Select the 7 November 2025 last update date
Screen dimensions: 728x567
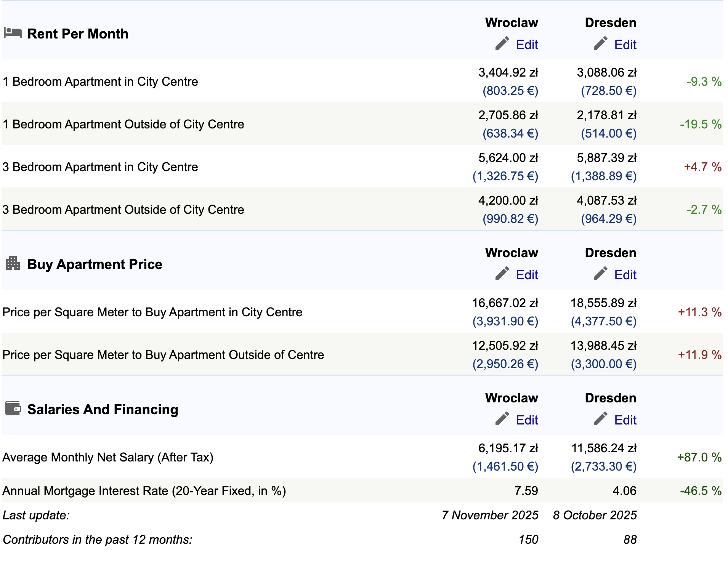click(x=490, y=515)
